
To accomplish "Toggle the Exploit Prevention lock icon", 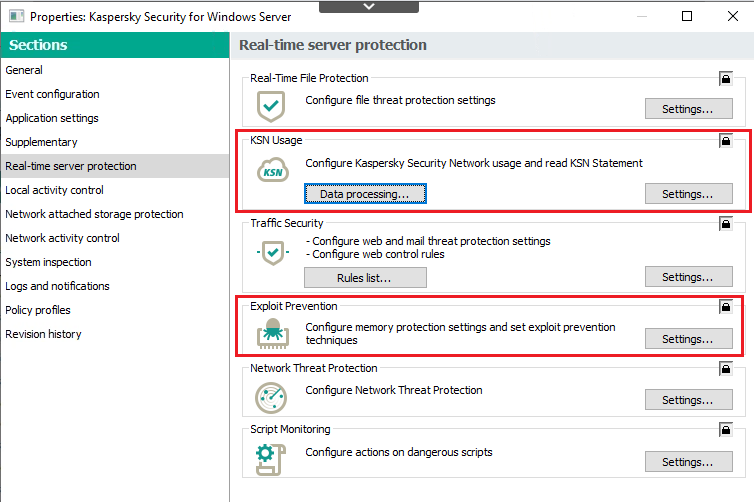I will (726, 306).
